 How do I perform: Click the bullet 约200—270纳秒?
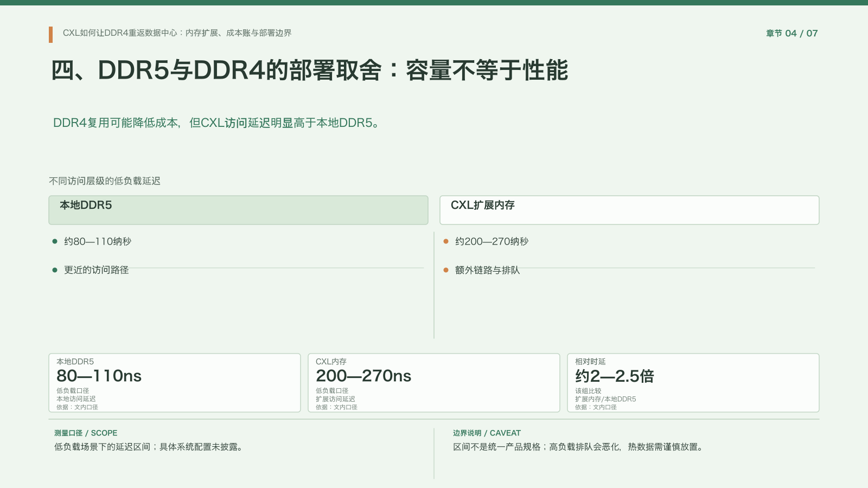tap(492, 241)
